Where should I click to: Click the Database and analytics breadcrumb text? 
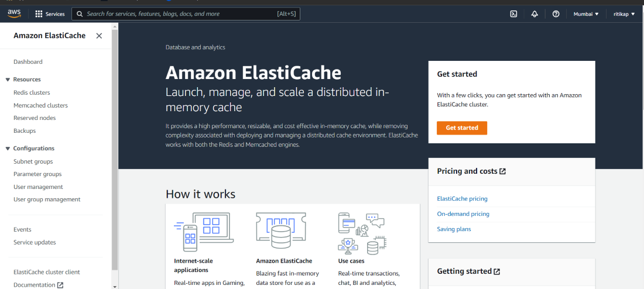click(195, 47)
